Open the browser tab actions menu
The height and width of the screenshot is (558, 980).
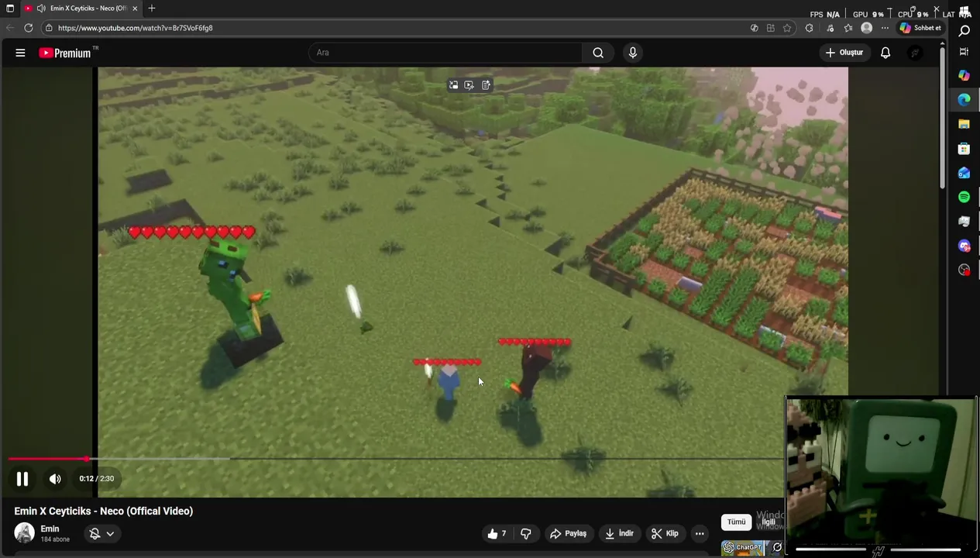pyautogui.click(x=10, y=8)
